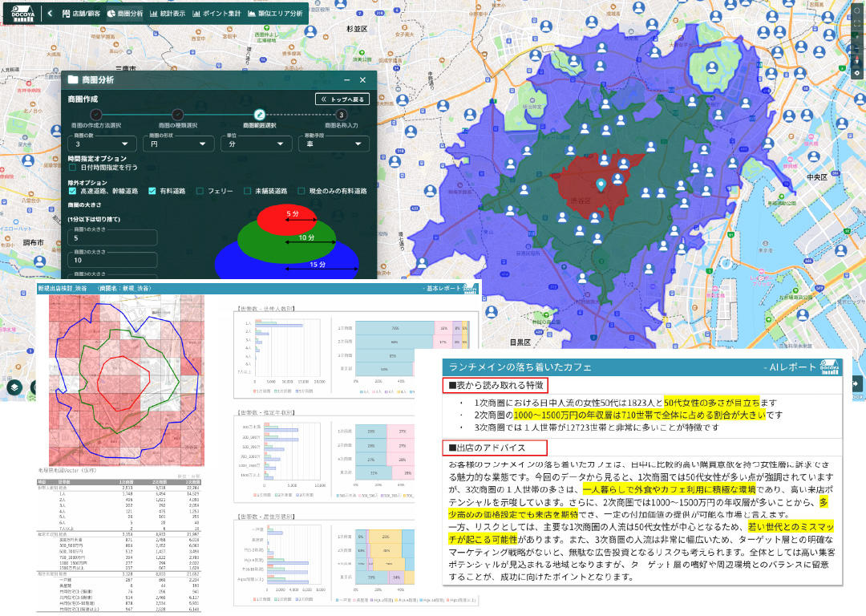Viewport: 866px width, 616px height.
Task: Open the 統計表示 menu
Action: (168, 14)
